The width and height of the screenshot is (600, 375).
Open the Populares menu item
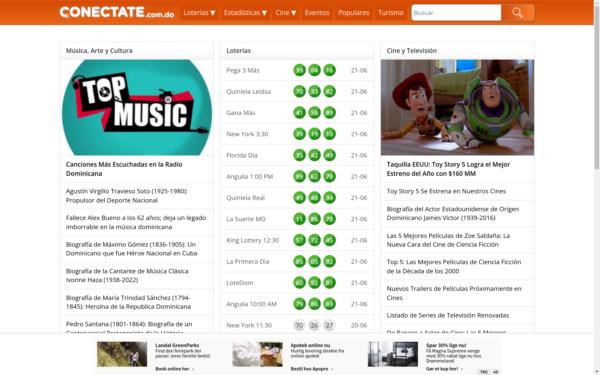tap(354, 13)
